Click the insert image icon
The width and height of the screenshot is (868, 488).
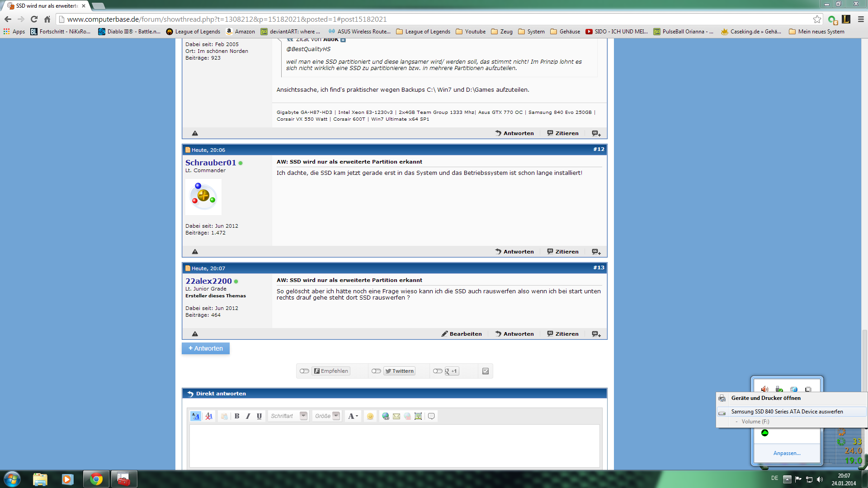point(418,416)
